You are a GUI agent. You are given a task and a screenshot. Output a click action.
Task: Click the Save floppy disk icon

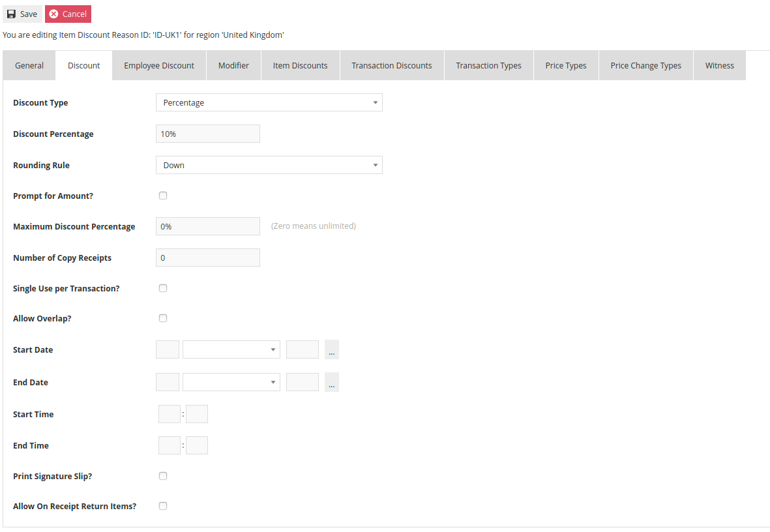11,14
